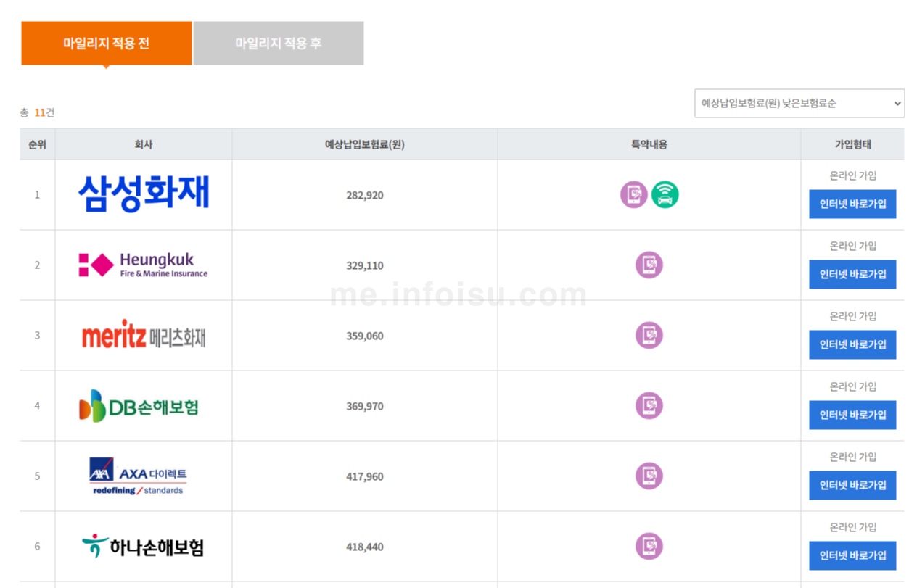Click rank number 2 in the Heungkuk row

click(37, 265)
